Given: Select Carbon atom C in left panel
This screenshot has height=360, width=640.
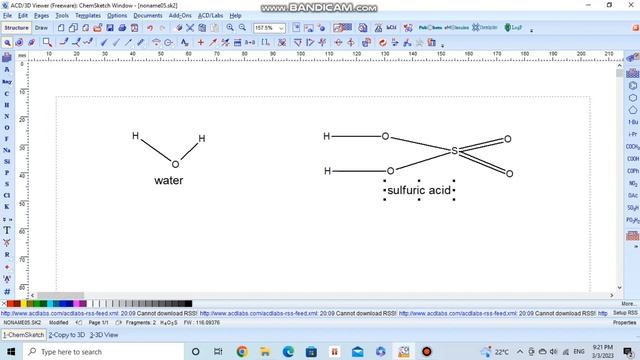Looking at the screenshot, I should coord(7,93).
